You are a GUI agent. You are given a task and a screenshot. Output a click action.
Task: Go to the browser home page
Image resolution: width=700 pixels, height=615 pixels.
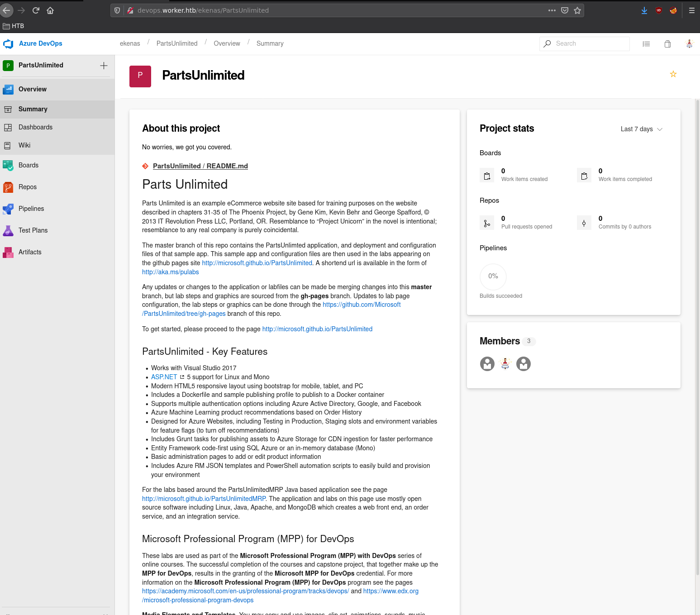click(50, 10)
